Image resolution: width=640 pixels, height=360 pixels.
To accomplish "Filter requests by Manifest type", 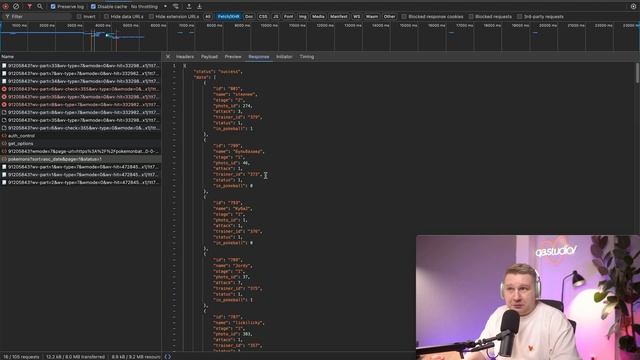I will pyautogui.click(x=339, y=17).
